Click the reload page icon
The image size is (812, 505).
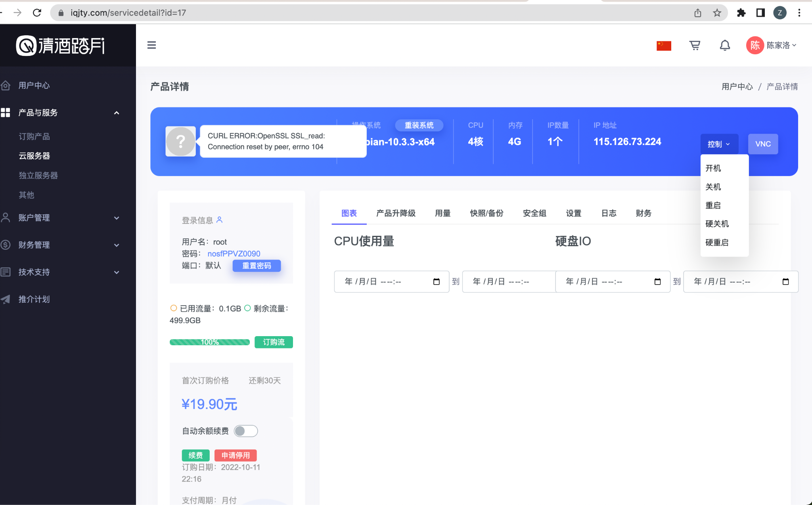(37, 13)
